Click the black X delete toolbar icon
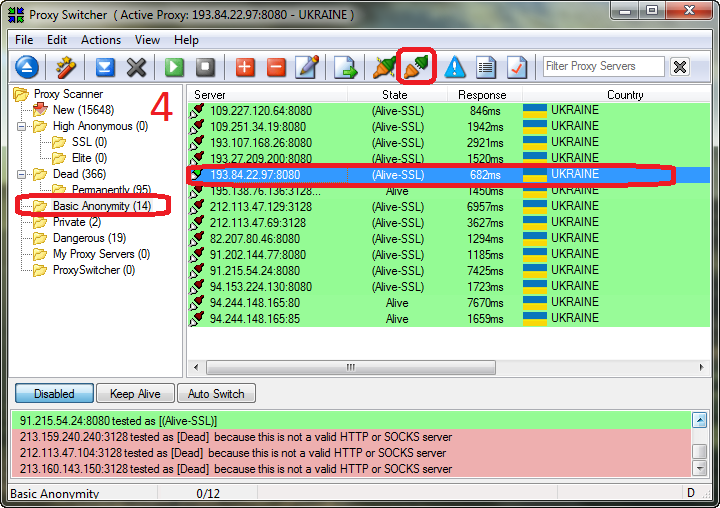720x508 pixels. click(136, 67)
